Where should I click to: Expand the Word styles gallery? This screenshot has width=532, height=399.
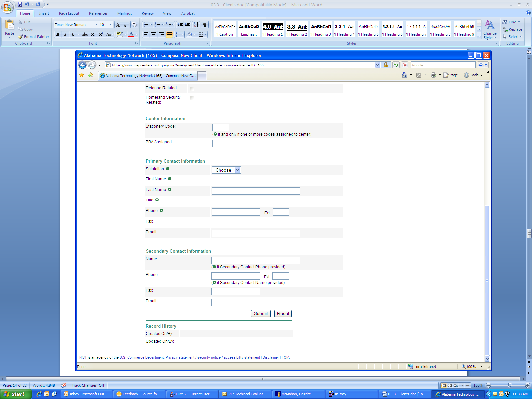point(479,36)
